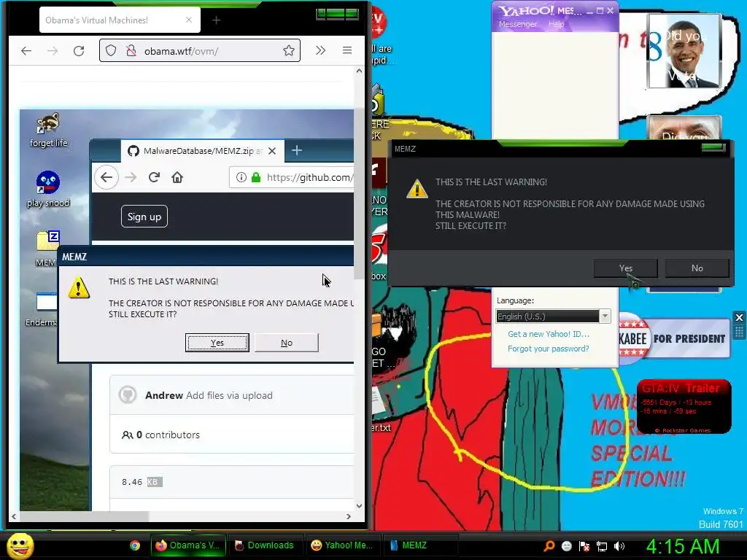Close the MalwareDatabase/MEMZ.zip tab
Image resolution: width=747 pixels, height=560 pixels.
[272, 151]
